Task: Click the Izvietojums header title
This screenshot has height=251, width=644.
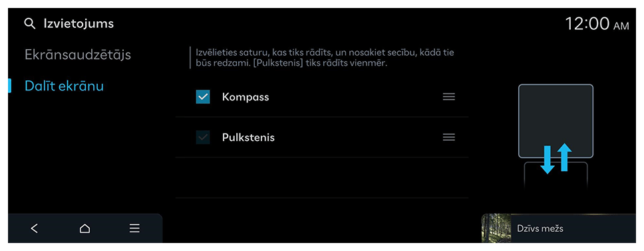Action: click(x=79, y=24)
